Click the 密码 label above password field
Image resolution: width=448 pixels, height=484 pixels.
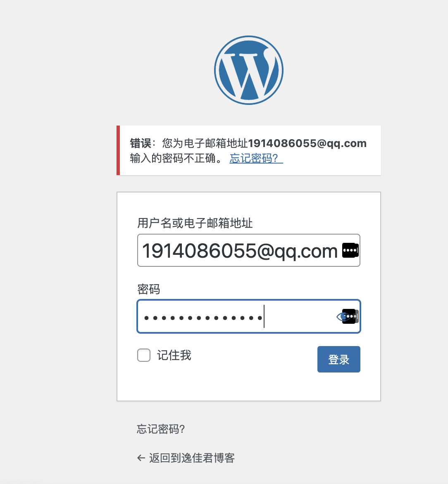149,289
